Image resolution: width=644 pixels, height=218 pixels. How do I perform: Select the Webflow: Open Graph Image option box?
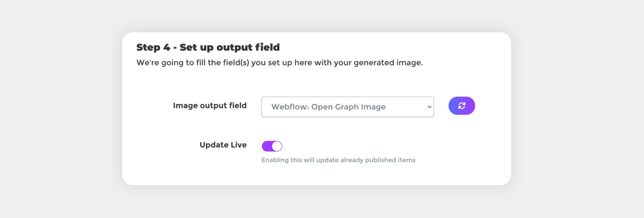[348, 107]
